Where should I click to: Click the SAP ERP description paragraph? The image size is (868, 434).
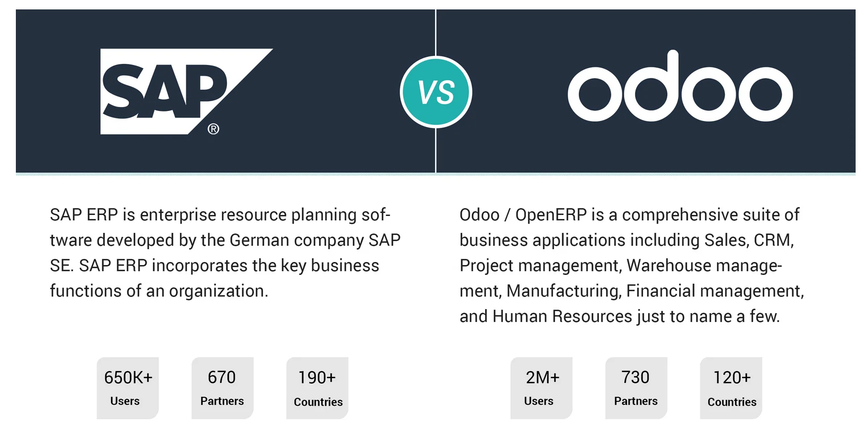pos(225,253)
